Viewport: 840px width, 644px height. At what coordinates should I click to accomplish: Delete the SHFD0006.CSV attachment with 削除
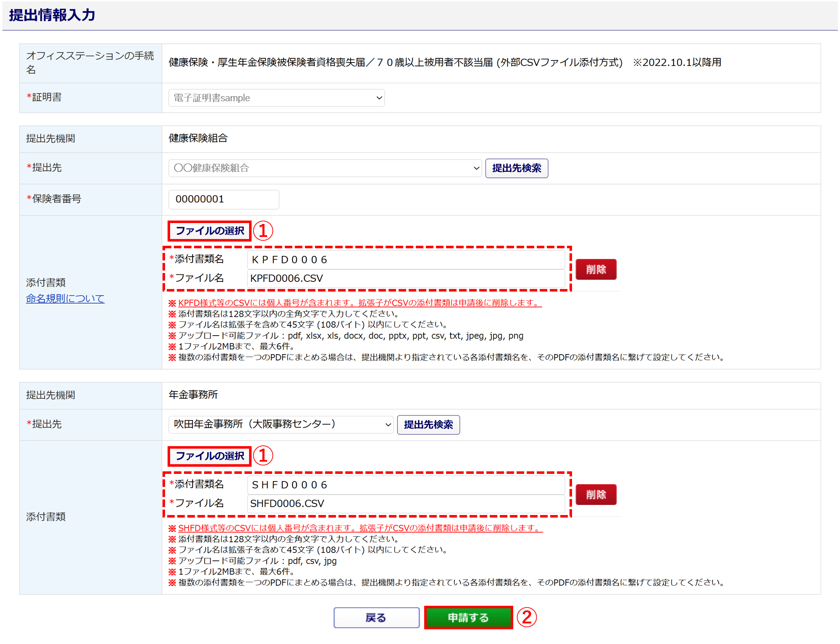coord(596,494)
